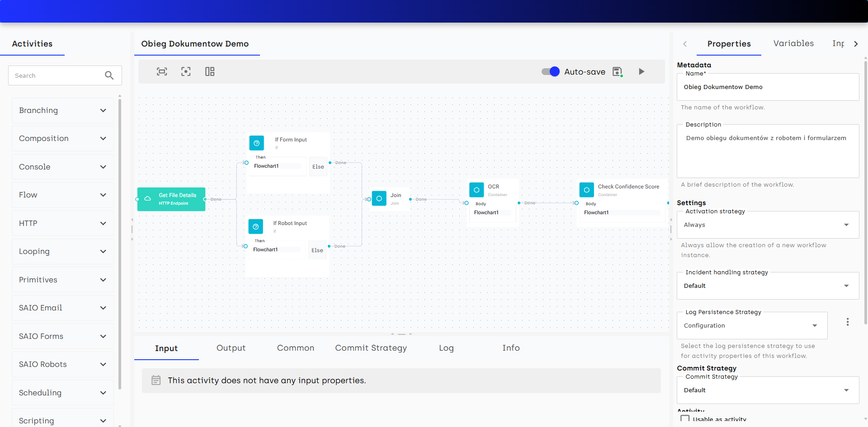Viewport: 868px width, 427px height.
Task: Open the three-dot menu beside Log Persistence
Action: (848, 322)
